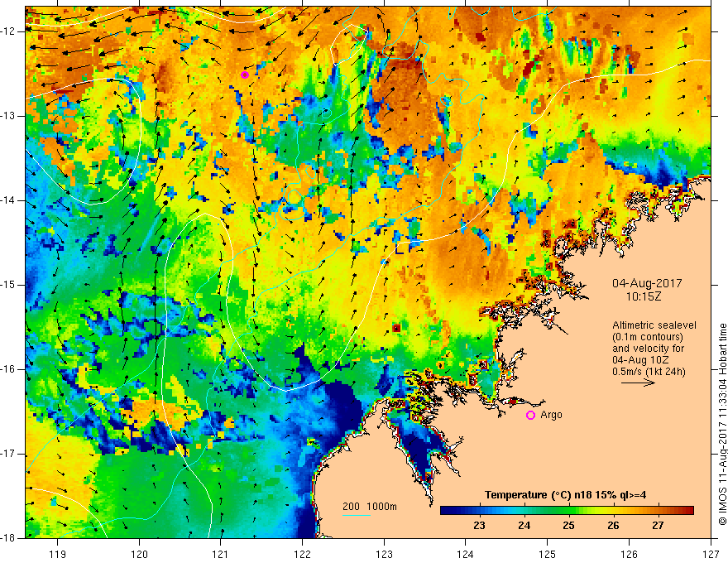Click the velocity scale reference arrow
This screenshot has width=728, height=563.
click(638, 383)
